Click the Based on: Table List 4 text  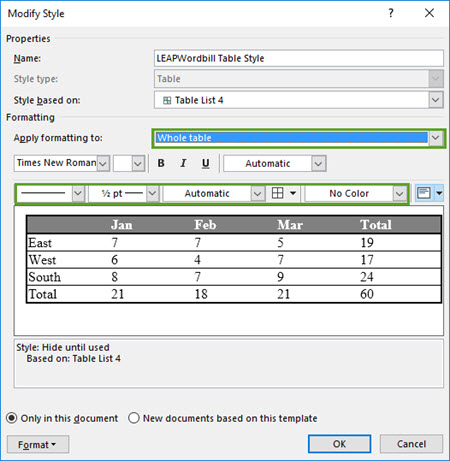point(73,359)
